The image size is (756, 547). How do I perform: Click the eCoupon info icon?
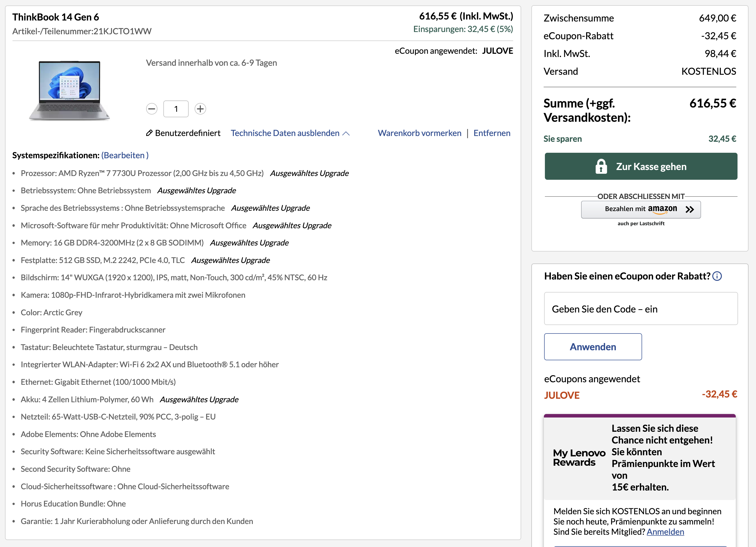click(717, 276)
